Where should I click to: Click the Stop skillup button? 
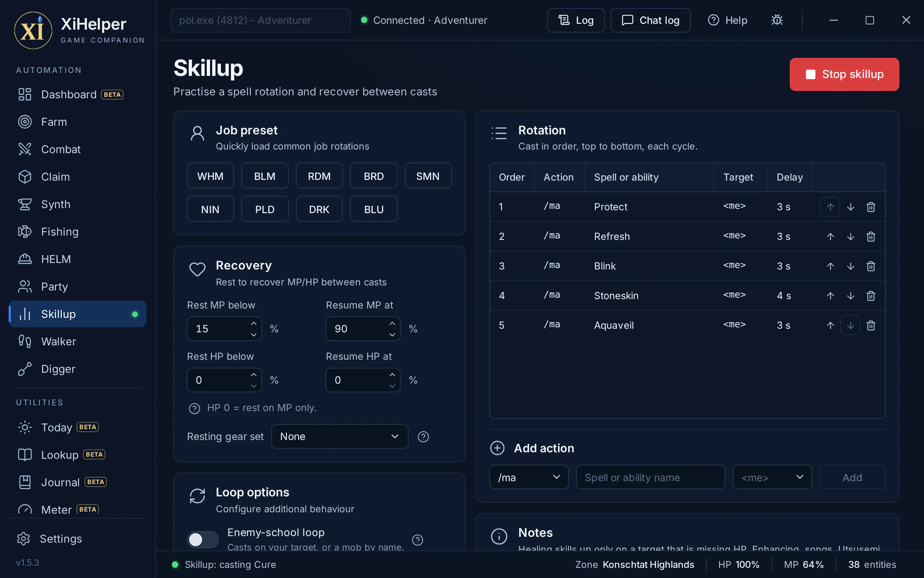tap(844, 74)
